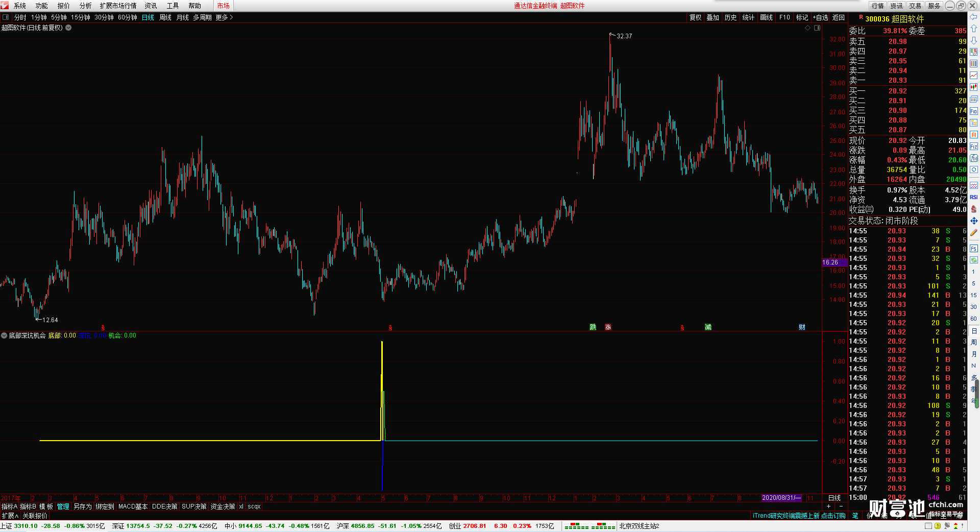Viewport: 980px width, 532px height.
Task: Click the green refresh sidebar icon
Action: [x=973, y=260]
